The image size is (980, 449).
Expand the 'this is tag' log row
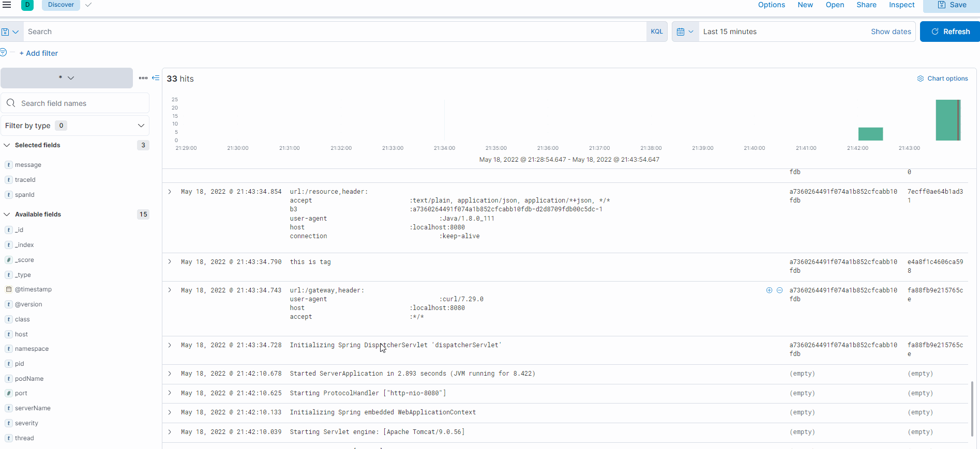tap(170, 262)
